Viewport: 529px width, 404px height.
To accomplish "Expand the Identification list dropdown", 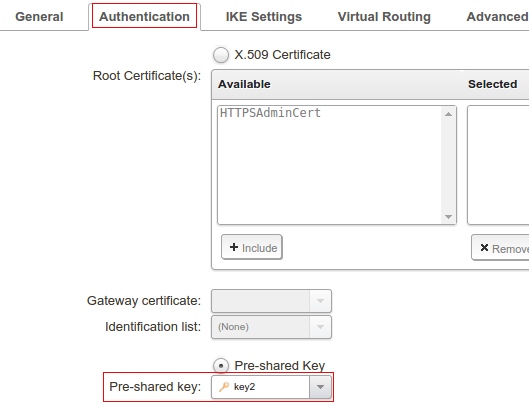I will [x=320, y=327].
